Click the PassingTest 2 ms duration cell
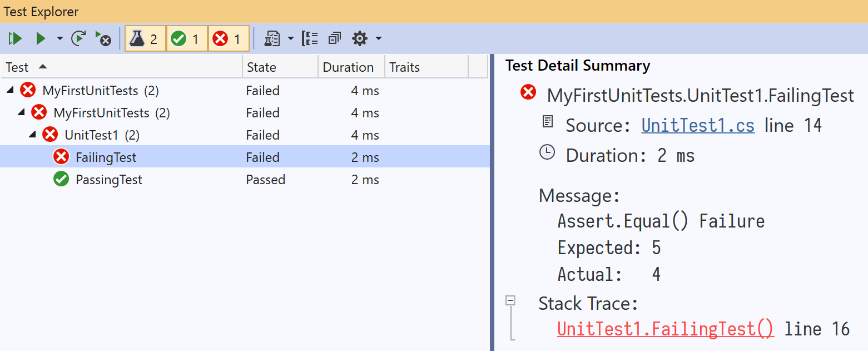Screen dimensions: 868x351 point(365,180)
